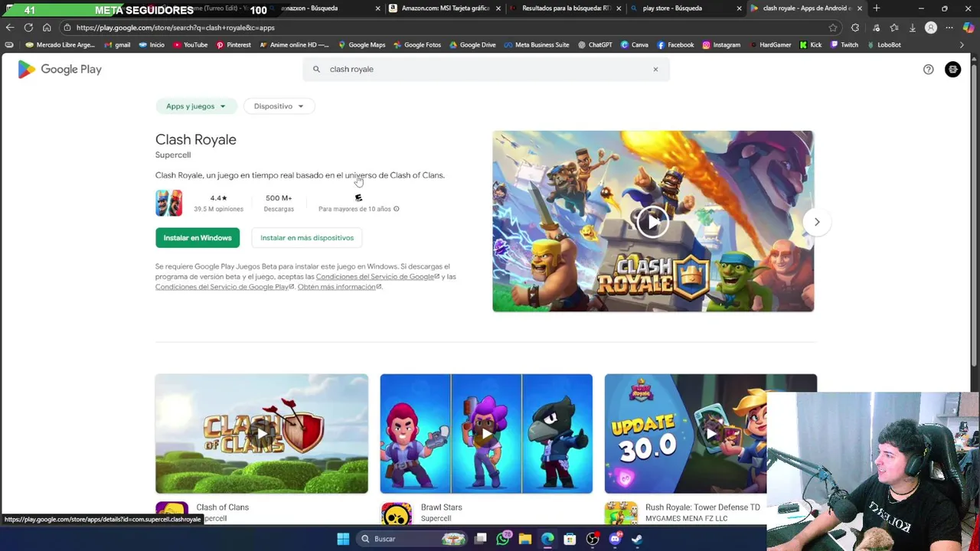Click Instalar en Windows button
This screenshot has height=551, width=980.
(x=198, y=238)
